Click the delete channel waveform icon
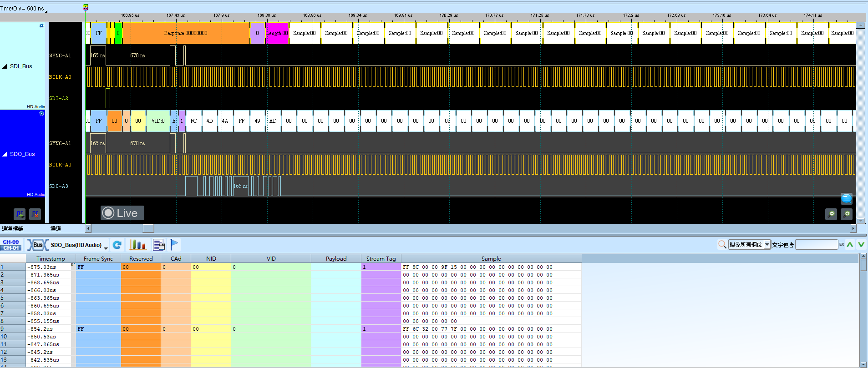The image size is (868, 368). [35, 214]
